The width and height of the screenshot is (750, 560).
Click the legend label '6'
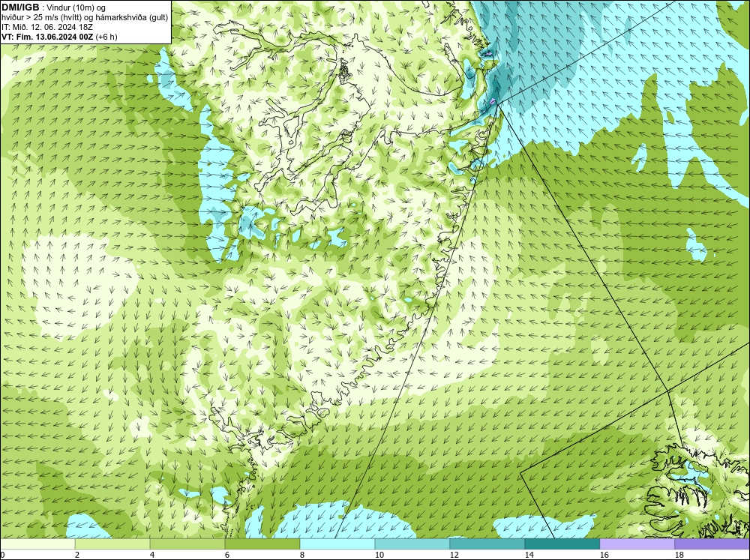(x=227, y=555)
